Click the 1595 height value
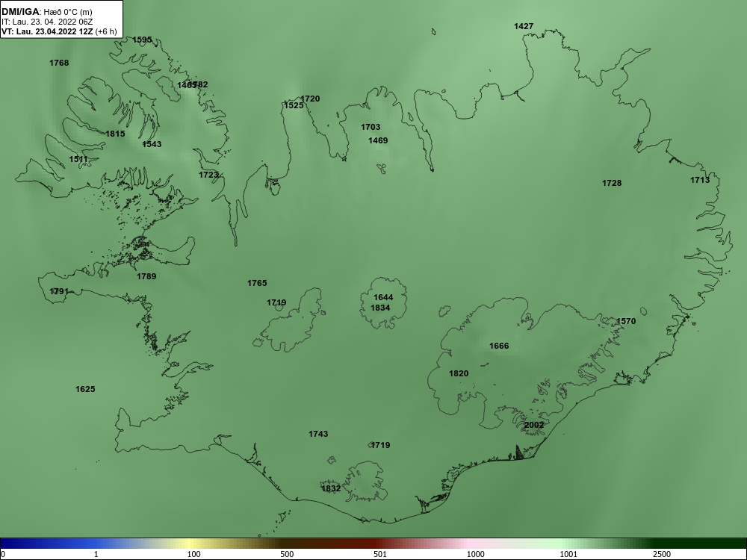The image size is (747, 560). [x=142, y=40]
